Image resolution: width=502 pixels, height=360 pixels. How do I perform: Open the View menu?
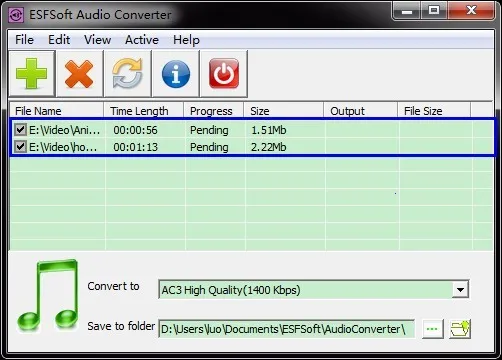(x=97, y=40)
